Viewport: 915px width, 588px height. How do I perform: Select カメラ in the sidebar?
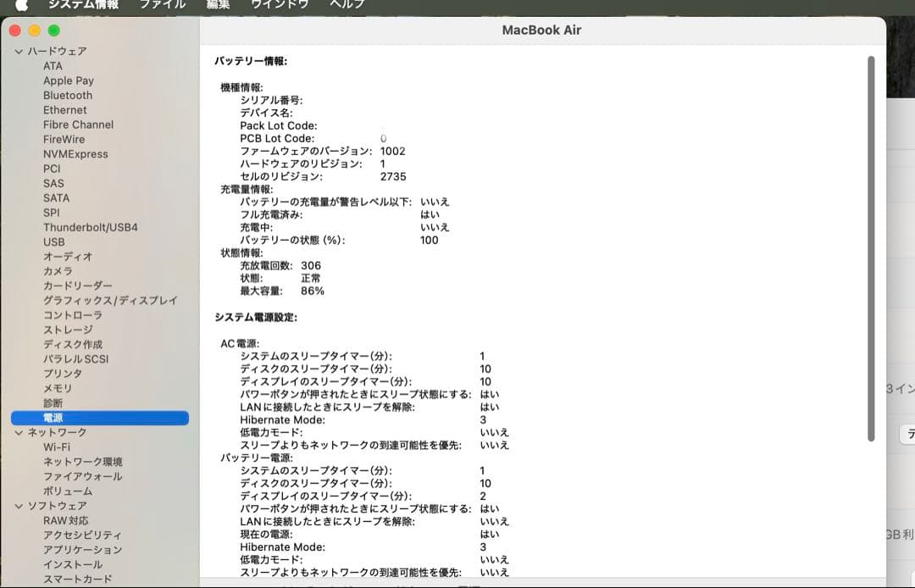coord(58,271)
